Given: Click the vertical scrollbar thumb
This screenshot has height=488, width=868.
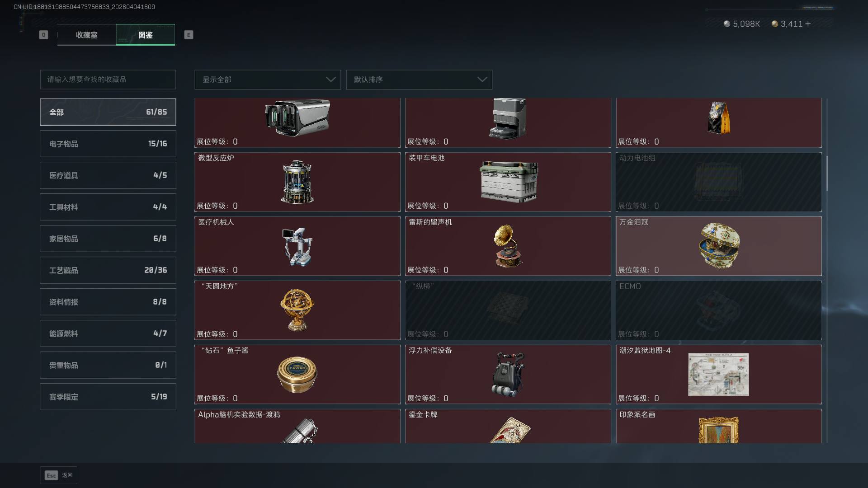Looking at the screenshot, I should tap(827, 173).
